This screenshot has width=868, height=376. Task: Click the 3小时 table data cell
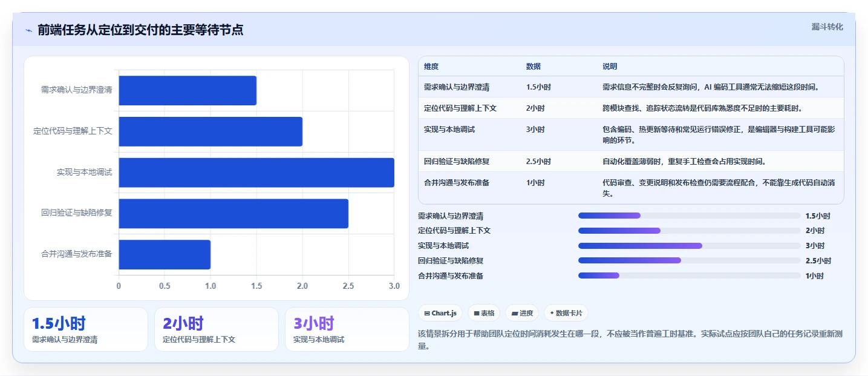click(x=535, y=130)
